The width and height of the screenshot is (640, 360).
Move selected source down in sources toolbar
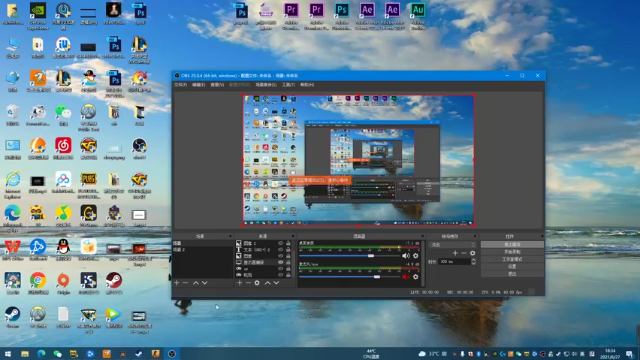276,283
